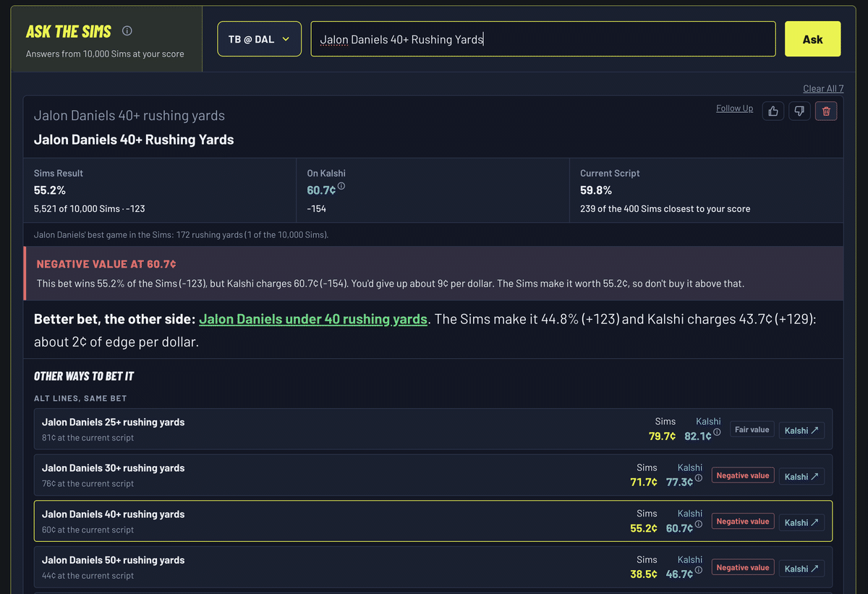Select the Jalon Daniels 50+ rushing yards row
The image size is (868, 594).
click(x=433, y=567)
